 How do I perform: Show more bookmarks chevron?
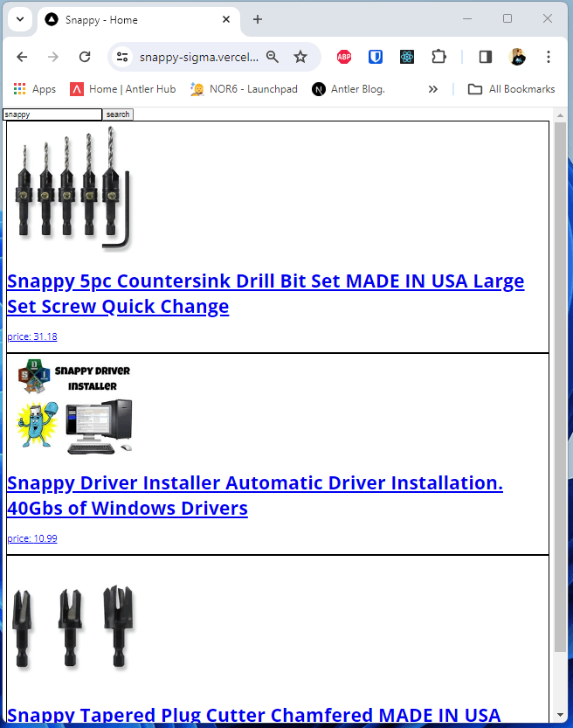tap(433, 89)
